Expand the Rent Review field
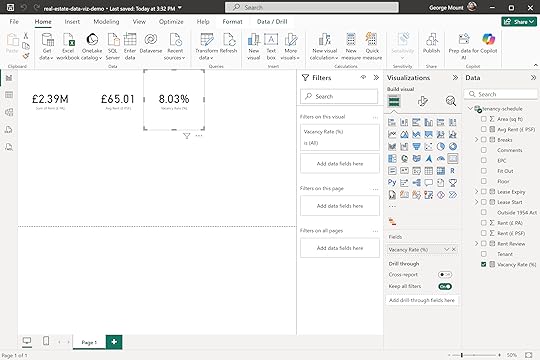540x360 pixels. point(477,244)
